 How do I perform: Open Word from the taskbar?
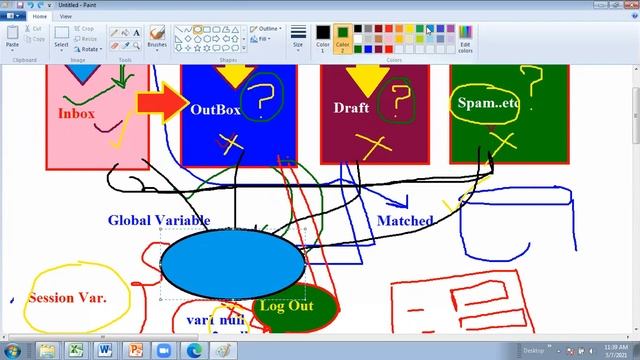pos(104,351)
